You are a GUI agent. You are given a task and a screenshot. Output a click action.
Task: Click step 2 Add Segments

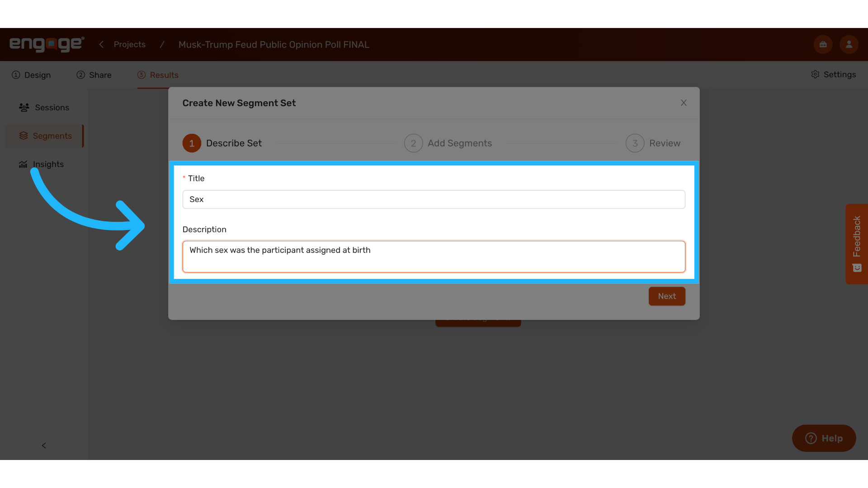point(448,143)
